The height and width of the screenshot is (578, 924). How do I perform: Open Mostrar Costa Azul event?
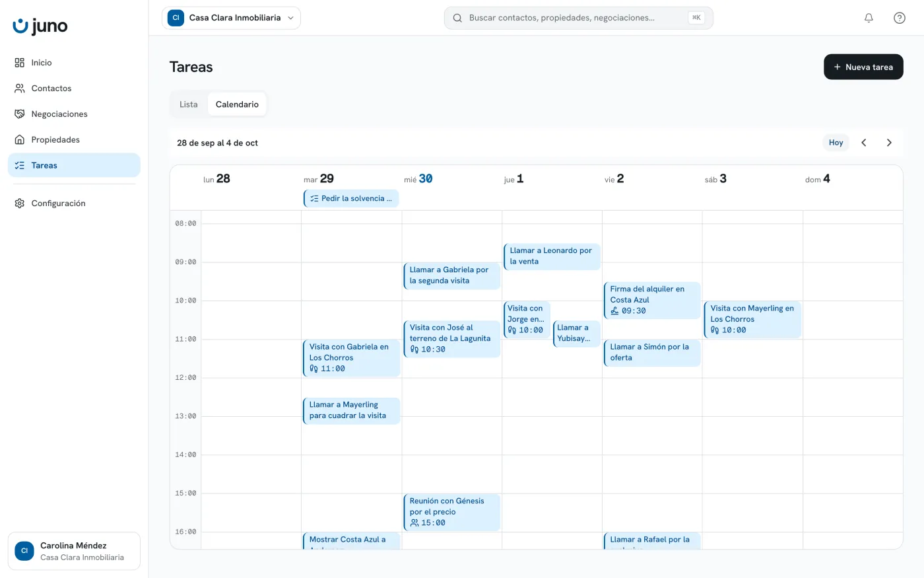pos(352,540)
